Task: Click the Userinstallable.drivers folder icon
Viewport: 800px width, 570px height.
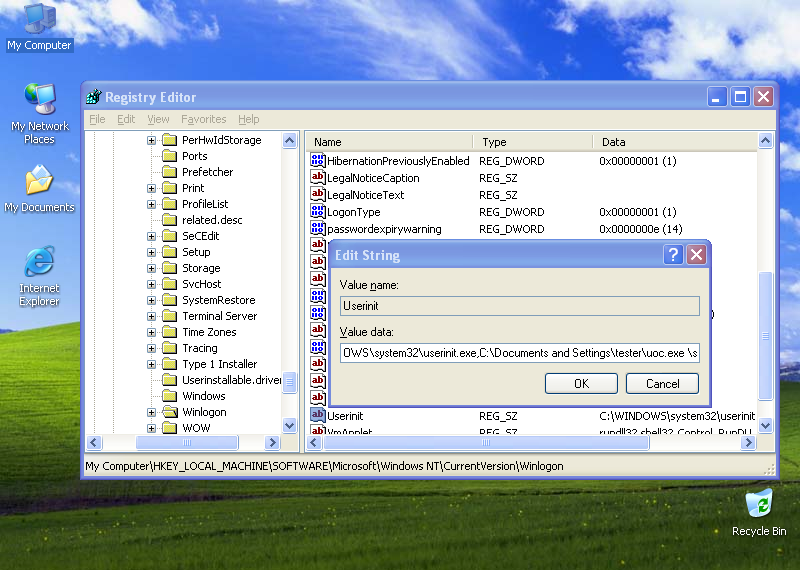Action: point(169,380)
